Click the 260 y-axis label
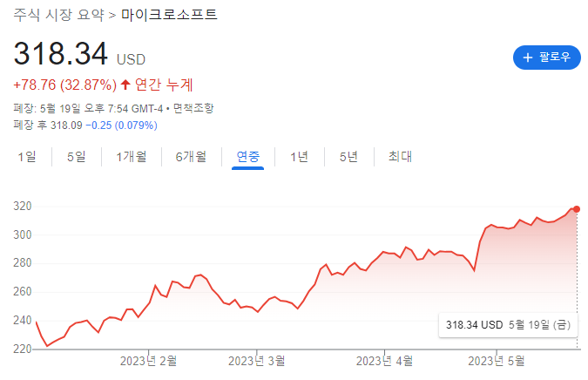 23,291
